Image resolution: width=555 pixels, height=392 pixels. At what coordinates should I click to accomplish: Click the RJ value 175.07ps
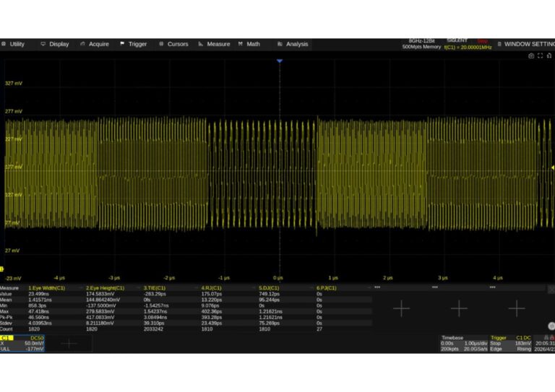point(211,294)
